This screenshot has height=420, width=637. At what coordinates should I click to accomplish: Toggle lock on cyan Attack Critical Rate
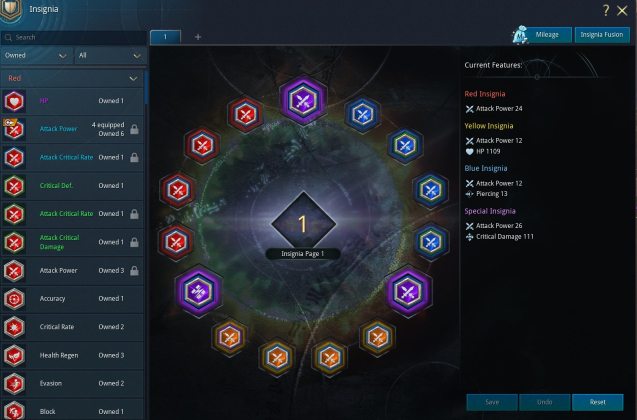[x=134, y=158]
